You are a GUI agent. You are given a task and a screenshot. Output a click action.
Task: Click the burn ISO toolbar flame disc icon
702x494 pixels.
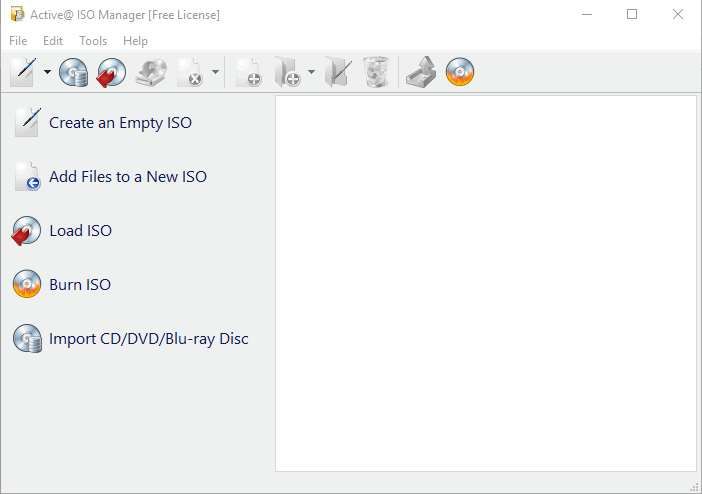point(460,72)
